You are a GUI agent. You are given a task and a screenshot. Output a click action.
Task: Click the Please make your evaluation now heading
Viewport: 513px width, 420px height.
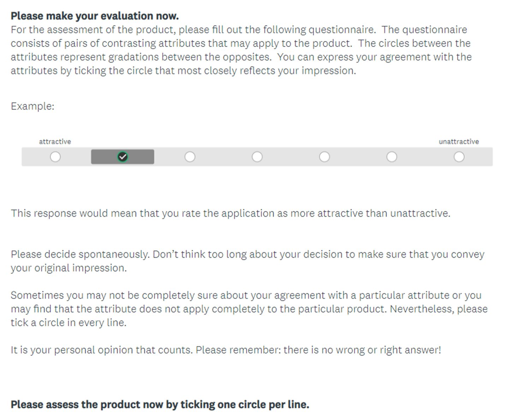95,16
